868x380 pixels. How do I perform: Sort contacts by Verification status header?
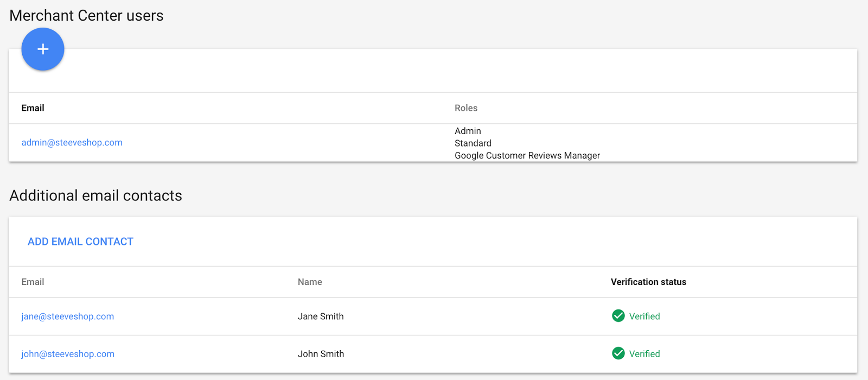point(648,282)
